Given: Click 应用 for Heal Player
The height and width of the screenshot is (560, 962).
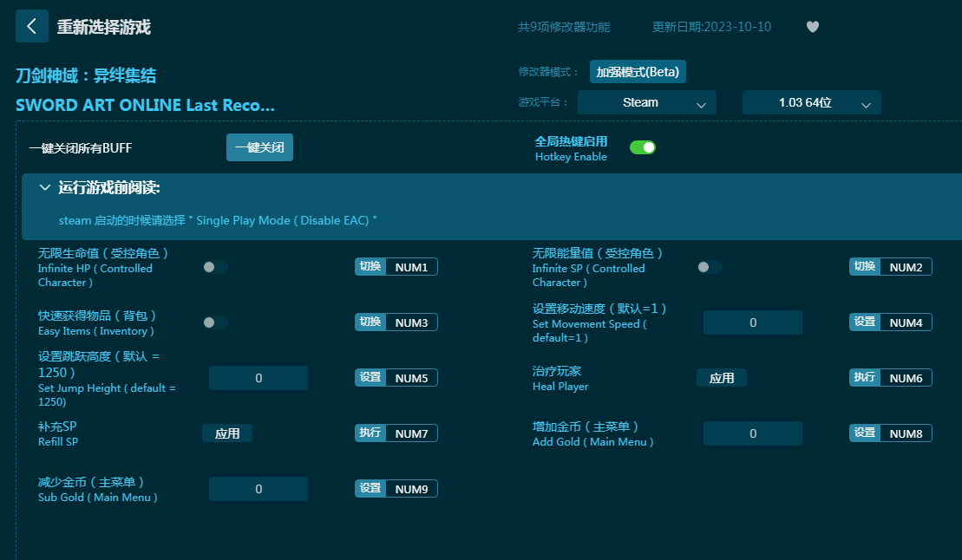Looking at the screenshot, I should (722, 378).
